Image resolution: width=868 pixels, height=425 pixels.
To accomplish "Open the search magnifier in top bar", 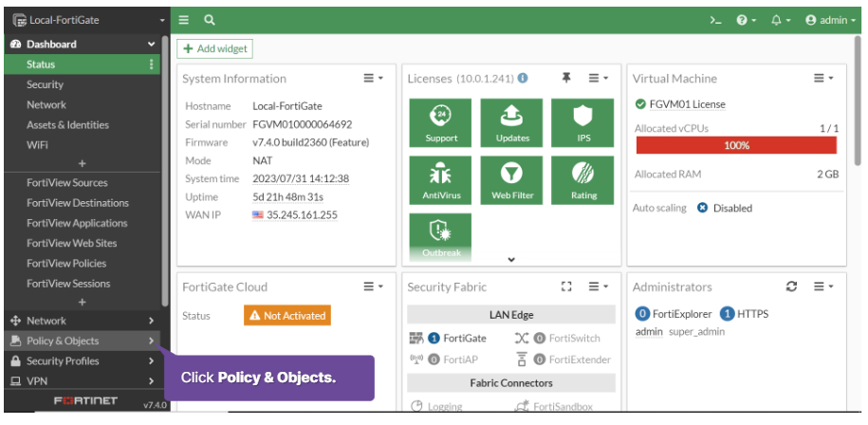I will coord(210,20).
